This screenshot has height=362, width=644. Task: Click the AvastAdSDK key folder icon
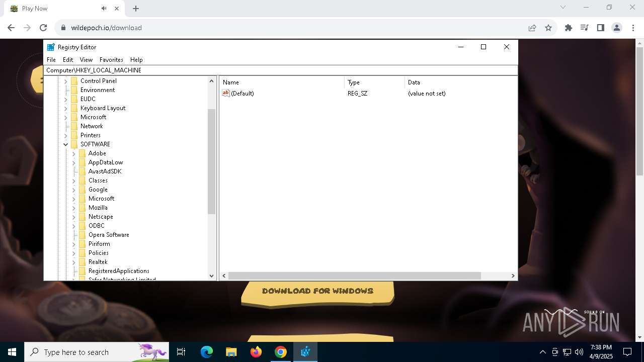83,171
